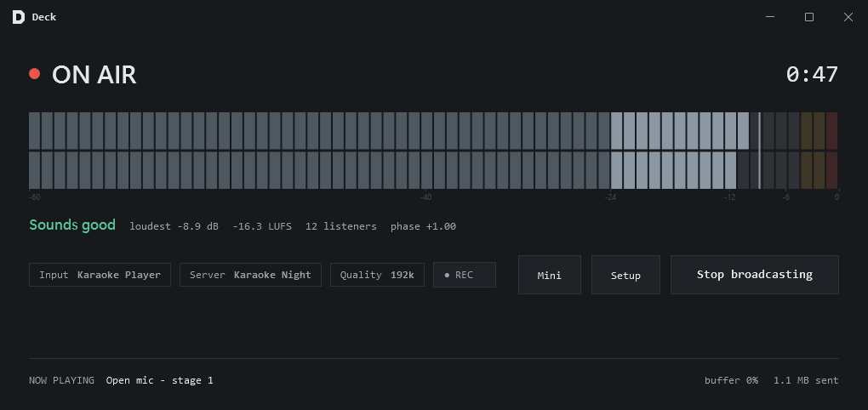
Task: Click the -6 meter scale label
Action: (785, 197)
